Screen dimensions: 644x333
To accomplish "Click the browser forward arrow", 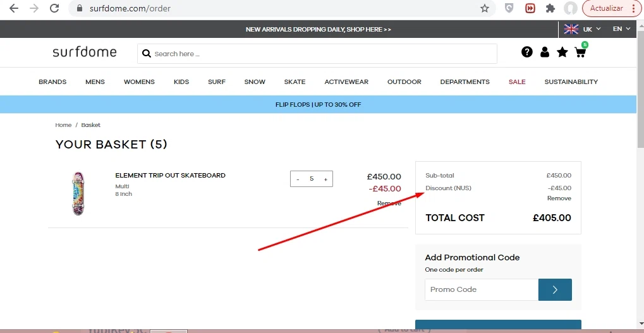I will pos(34,8).
